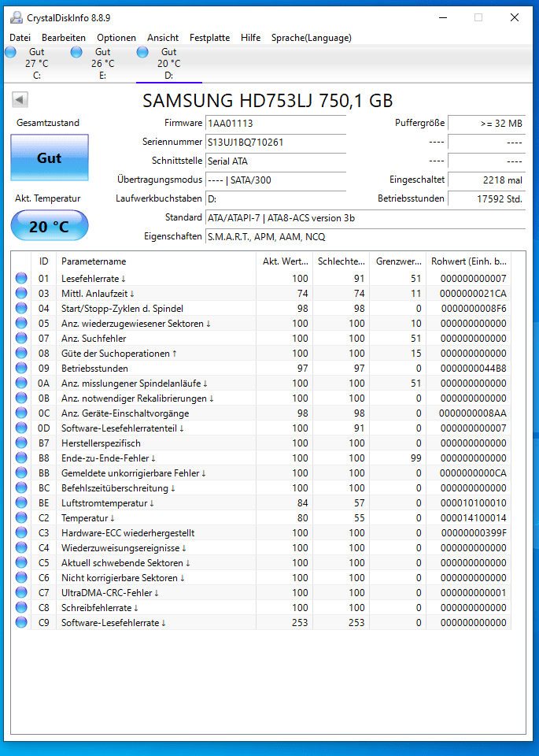The width and height of the screenshot is (539, 756).
Task: Switch to drive E: disk tab
Action: pos(102,63)
